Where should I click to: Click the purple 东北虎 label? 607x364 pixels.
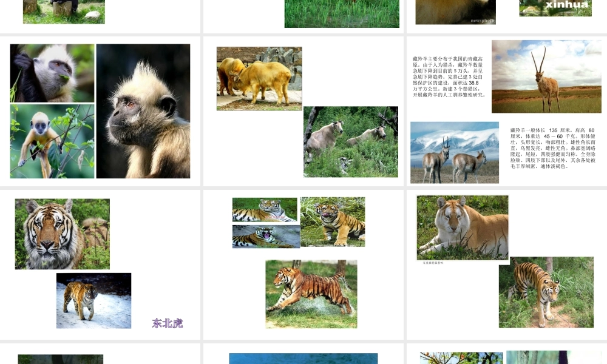coord(168,323)
